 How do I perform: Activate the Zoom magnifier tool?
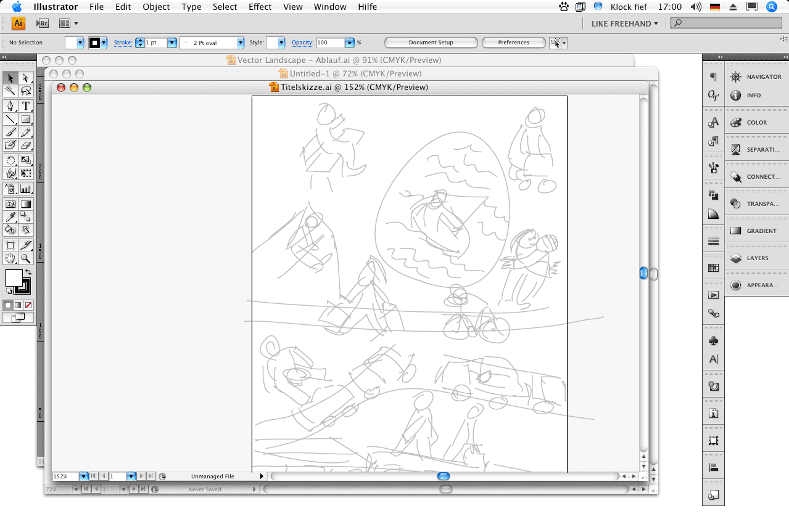pos(26,258)
